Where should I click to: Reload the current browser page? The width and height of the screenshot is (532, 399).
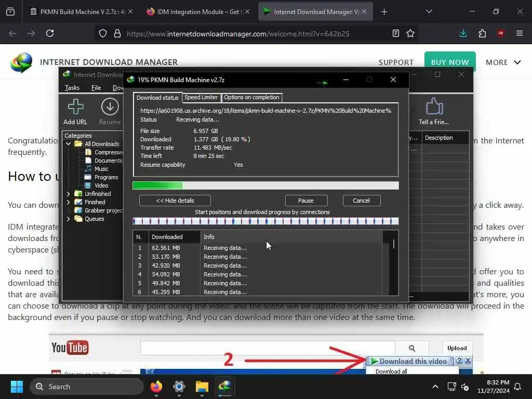pyautogui.click(x=50, y=33)
